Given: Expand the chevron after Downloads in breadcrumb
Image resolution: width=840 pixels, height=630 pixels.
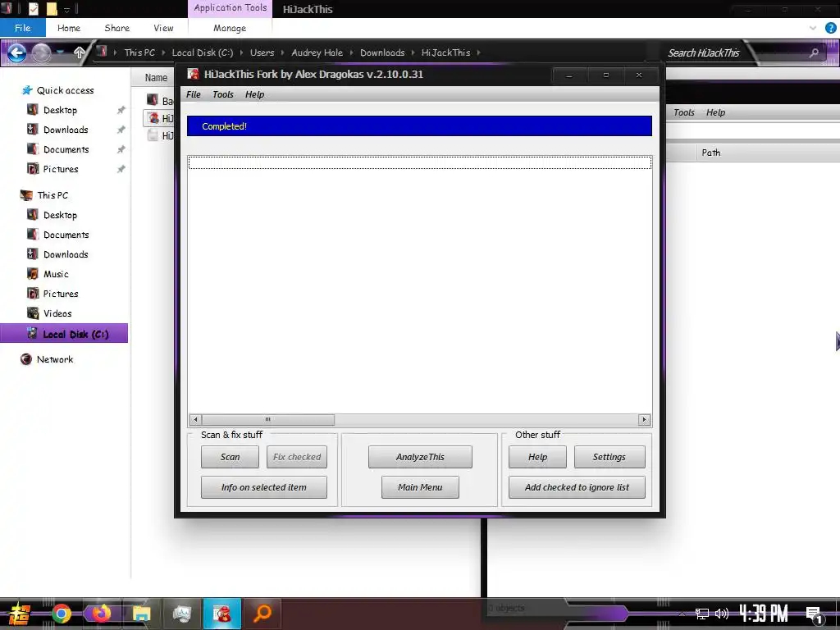Looking at the screenshot, I should [413, 52].
